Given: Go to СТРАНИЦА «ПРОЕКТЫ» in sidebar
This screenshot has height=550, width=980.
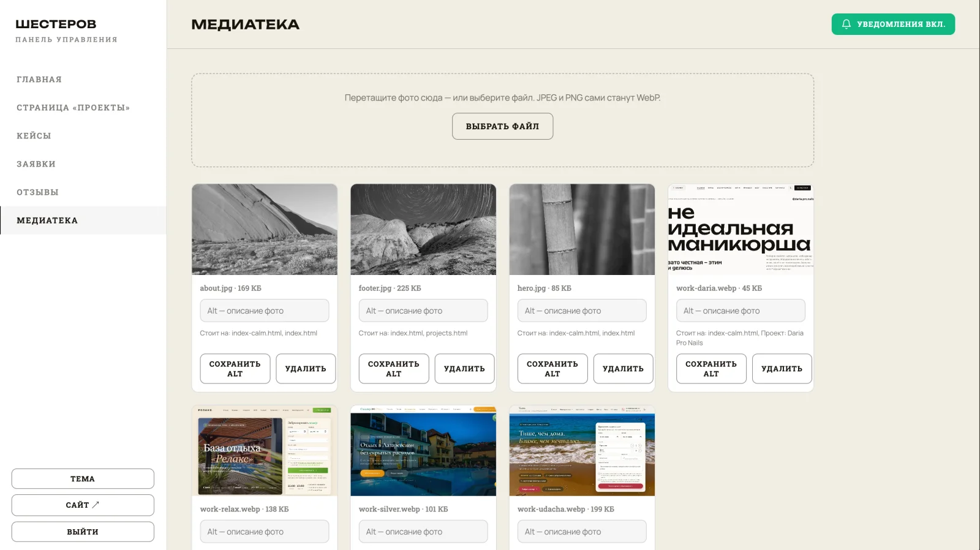Looking at the screenshot, I should (x=73, y=108).
